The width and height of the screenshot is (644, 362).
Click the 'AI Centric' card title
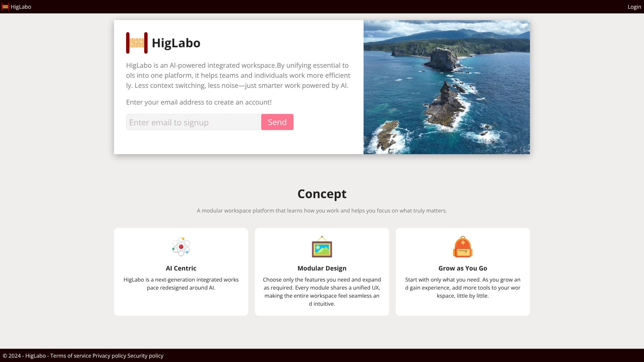[x=181, y=268]
